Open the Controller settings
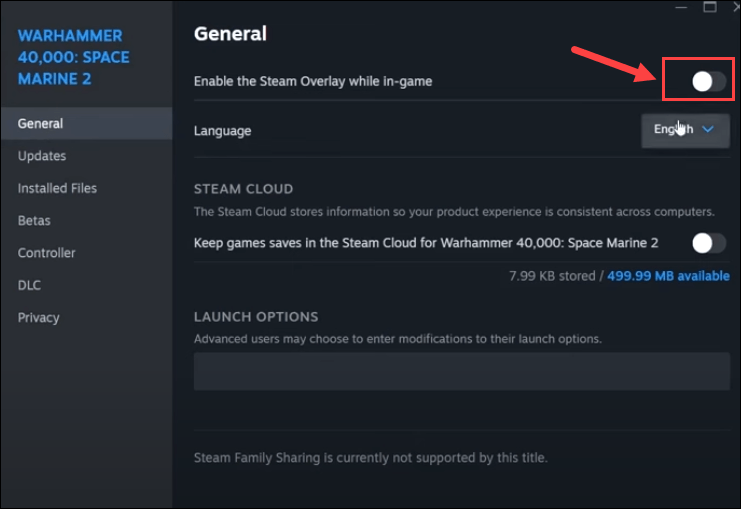Screen dimensions: 741x509 click(x=46, y=253)
